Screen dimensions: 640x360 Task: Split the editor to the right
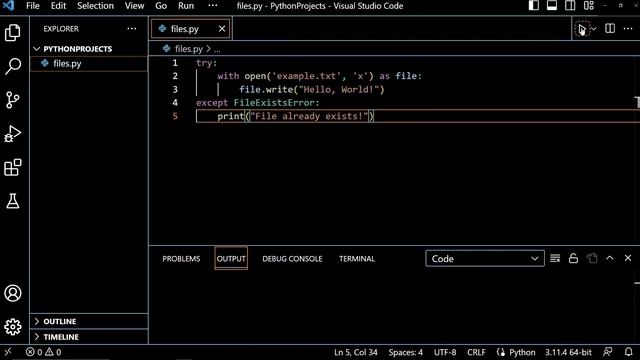click(x=610, y=28)
